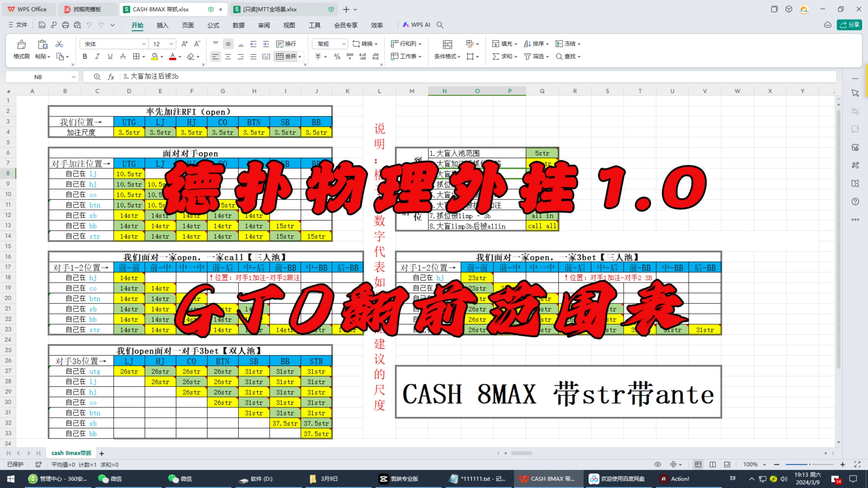Toggle vertical middle alignment

(x=228, y=44)
